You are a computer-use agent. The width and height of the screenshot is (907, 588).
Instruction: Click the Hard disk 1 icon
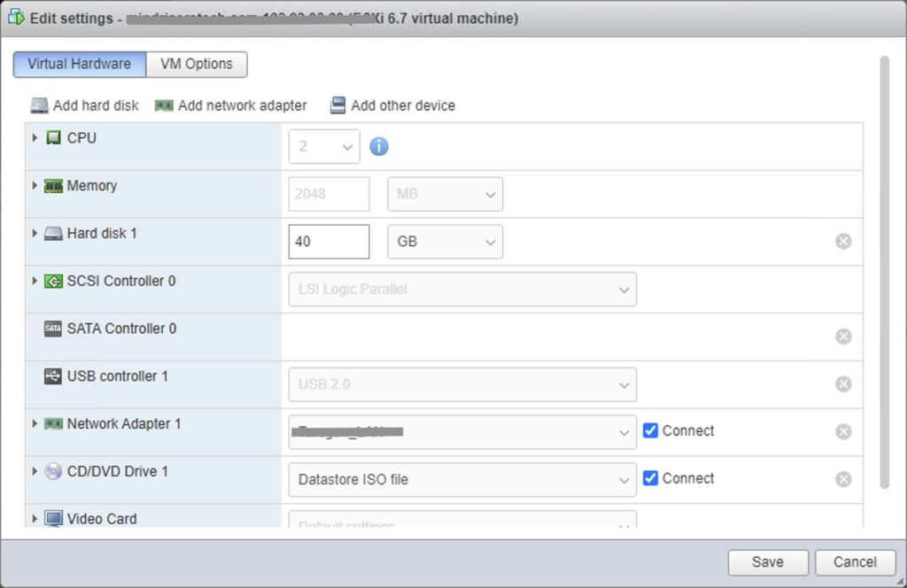[55, 234]
